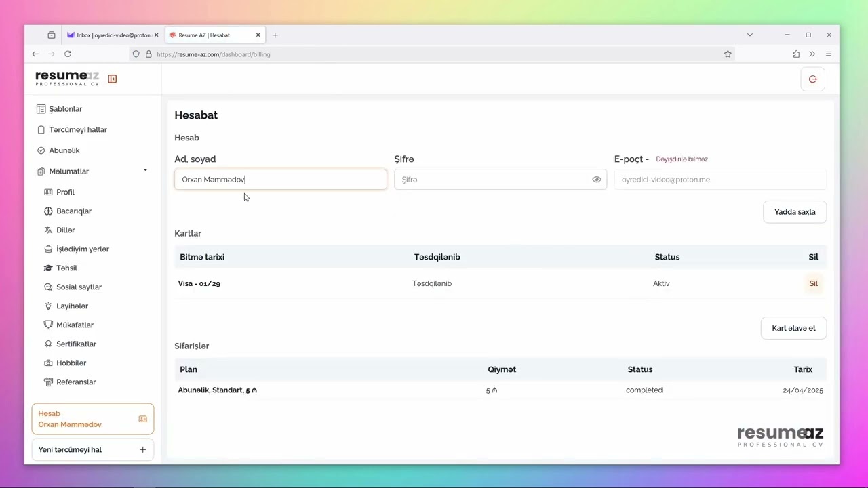Add a card with Kart əlavə et
Image resolution: width=868 pixels, height=488 pixels.
click(793, 328)
